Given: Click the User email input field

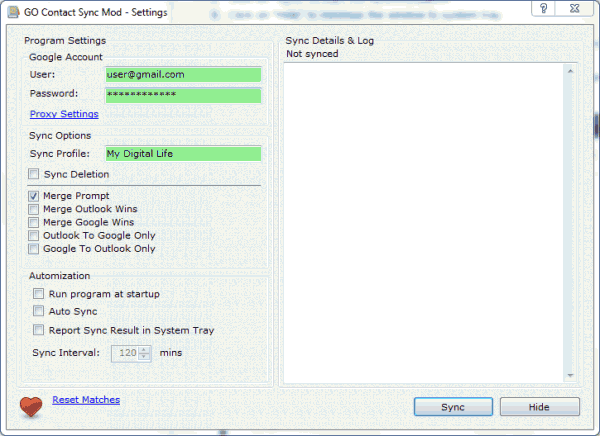Looking at the screenshot, I should 183,75.
